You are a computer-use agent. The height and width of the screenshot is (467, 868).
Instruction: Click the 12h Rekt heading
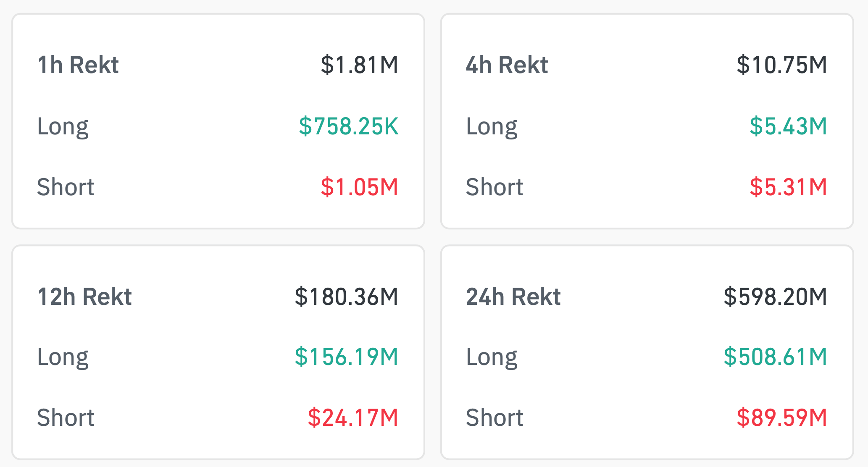tap(84, 297)
